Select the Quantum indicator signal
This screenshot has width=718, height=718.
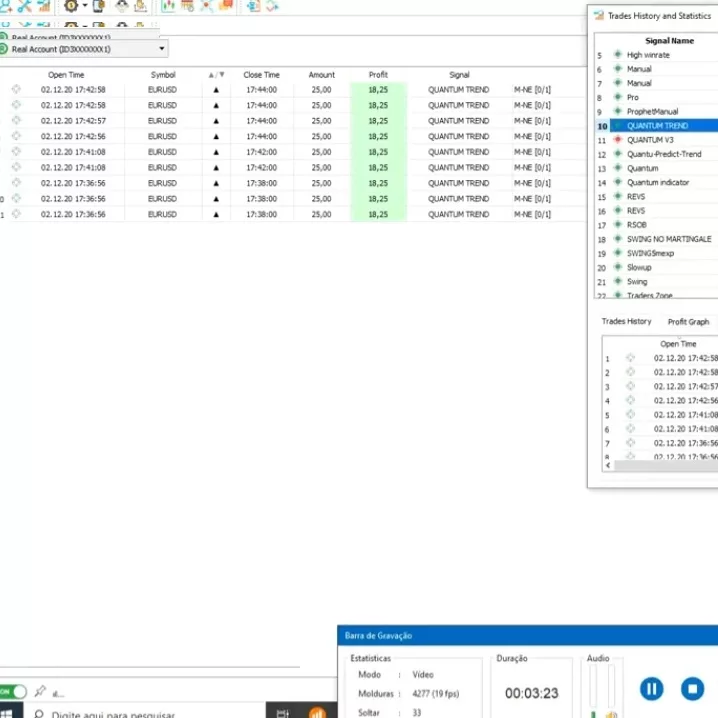(x=656, y=182)
